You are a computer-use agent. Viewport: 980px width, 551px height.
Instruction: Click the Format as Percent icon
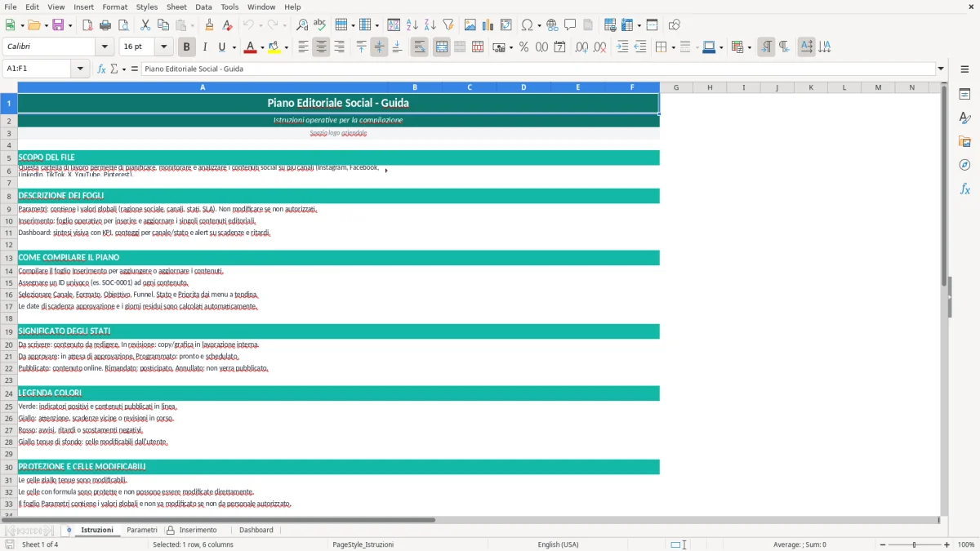[x=523, y=47]
